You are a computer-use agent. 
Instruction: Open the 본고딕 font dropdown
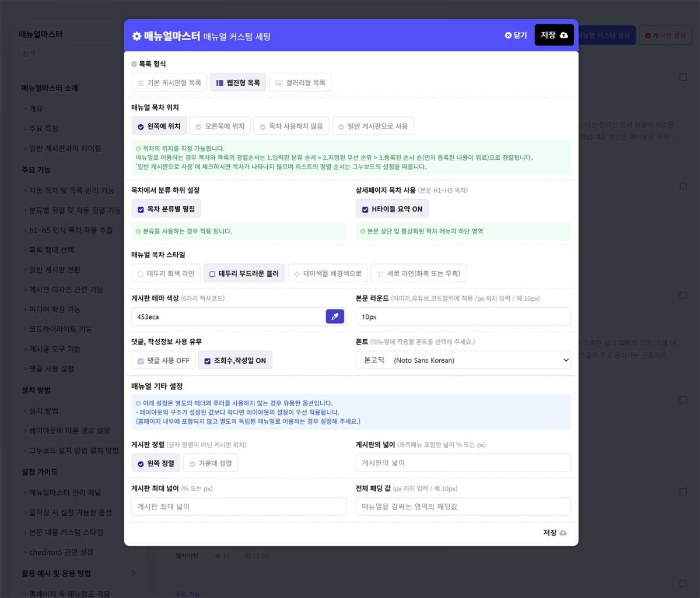click(463, 360)
